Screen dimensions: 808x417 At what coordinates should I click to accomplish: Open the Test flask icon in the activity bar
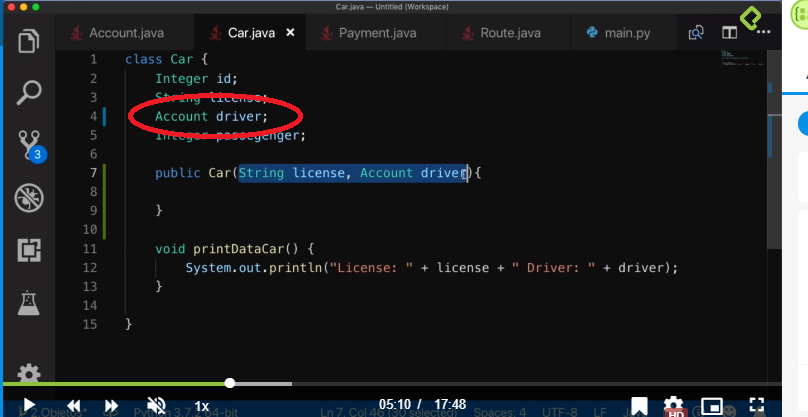pyautogui.click(x=29, y=303)
